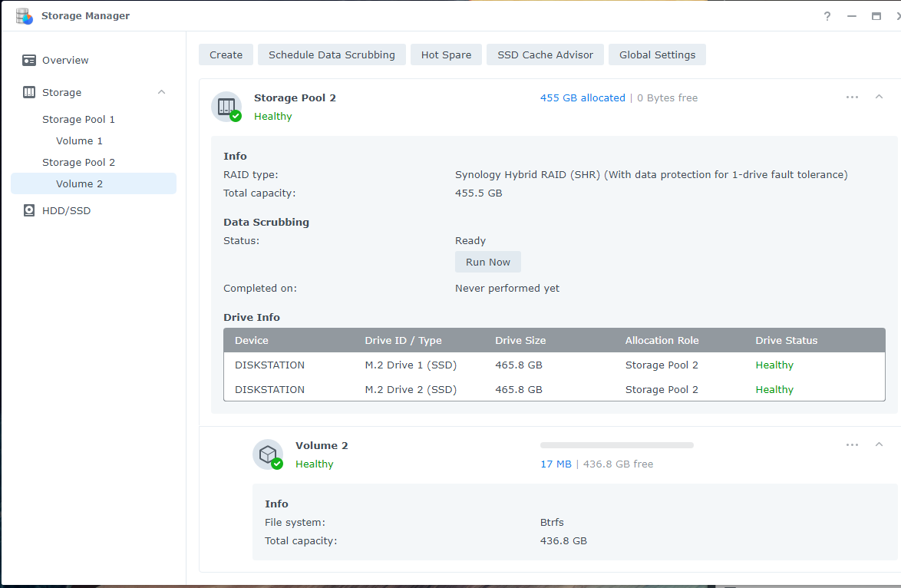This screenshot has height=588, width=901.
Task: Open Global Settings
Action: (657, 55)
